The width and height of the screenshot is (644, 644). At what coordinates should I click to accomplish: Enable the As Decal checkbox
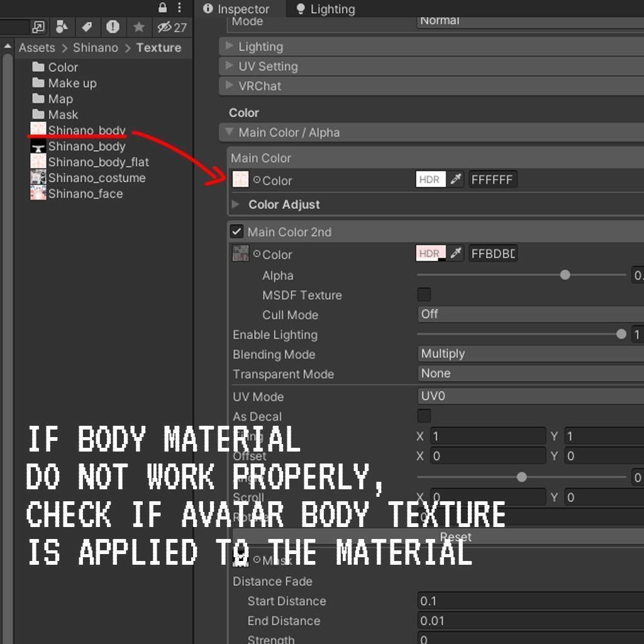tap(424, 416)
